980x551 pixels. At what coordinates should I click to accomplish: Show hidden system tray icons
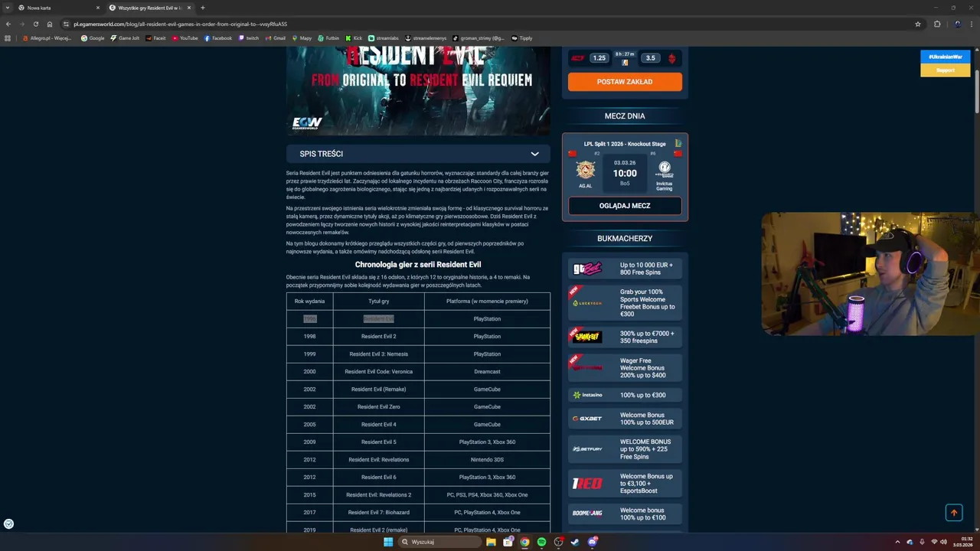tap(898, 542)
